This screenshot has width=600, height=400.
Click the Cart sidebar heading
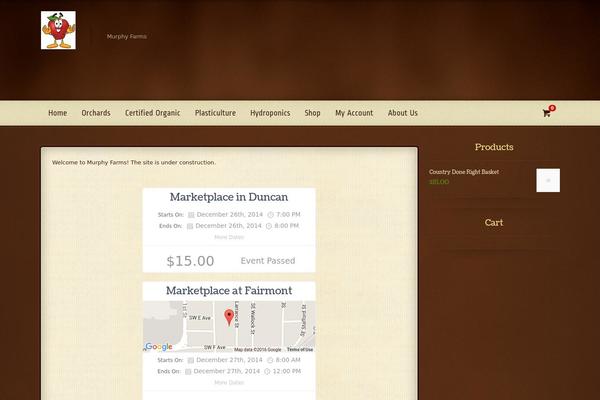pos(494,222)
